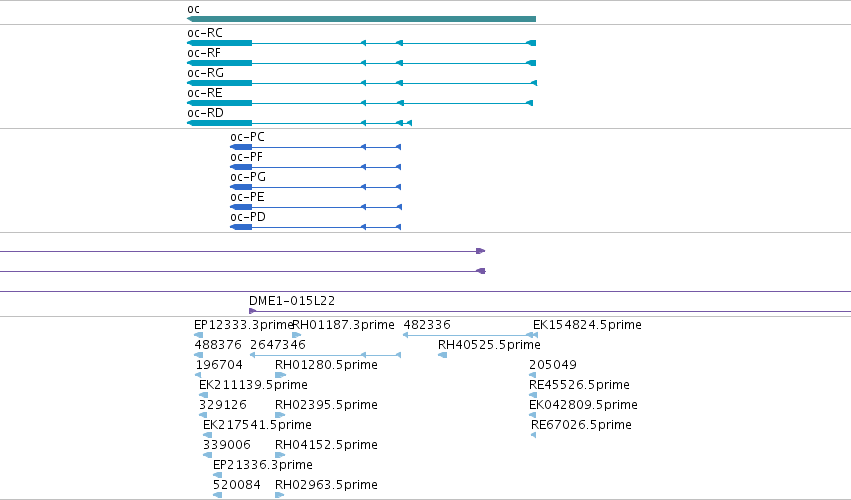Screen dimensions: 851x500
Task: Click arrow glyph under RH01280.5prime
Action: coord(280,375)
